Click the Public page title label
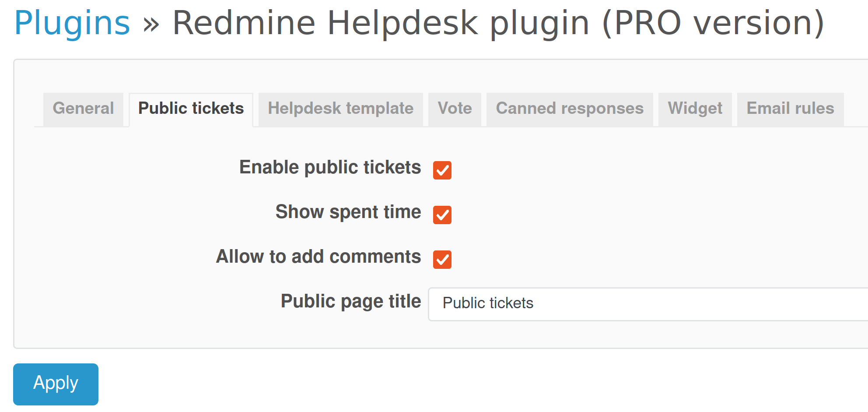The width and height of the screenshot is (868, 412). coord(350,301)
